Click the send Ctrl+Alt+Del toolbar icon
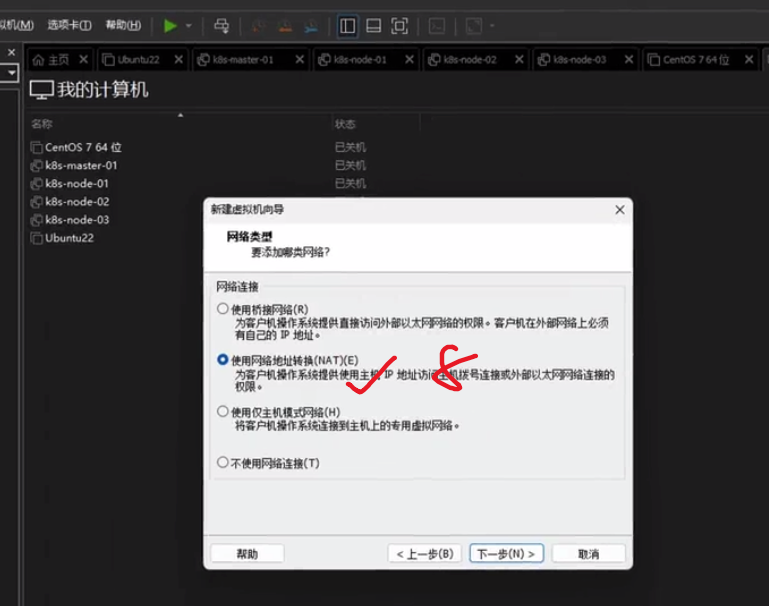Screen dimensions: 769x606 tap(222, 26)
